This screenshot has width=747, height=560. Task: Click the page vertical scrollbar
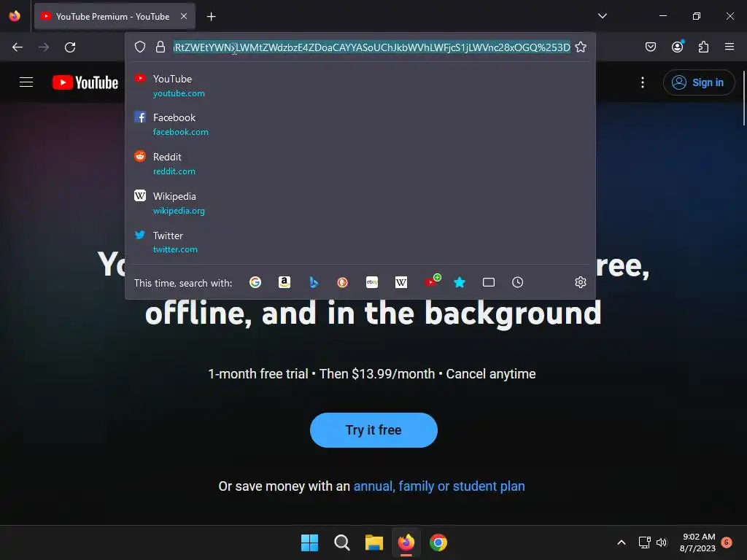[743, 98]
